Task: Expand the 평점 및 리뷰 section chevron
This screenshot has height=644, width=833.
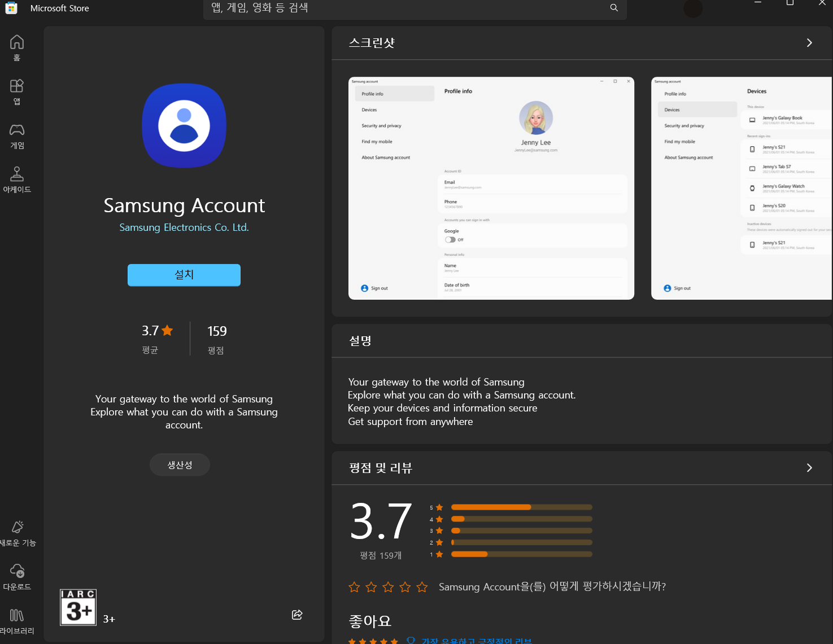Action: (809, 468)
